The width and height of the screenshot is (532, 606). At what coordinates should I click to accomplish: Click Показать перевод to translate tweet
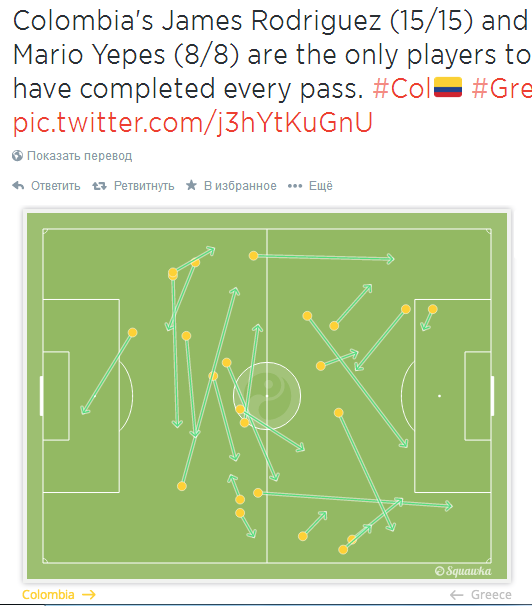pos(80,156)
